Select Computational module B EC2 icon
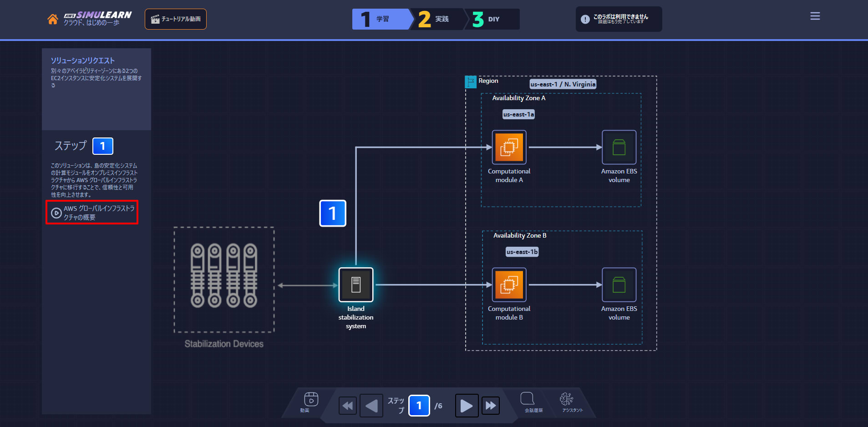Screen dimensions: 868x427 tap(509, 285)
